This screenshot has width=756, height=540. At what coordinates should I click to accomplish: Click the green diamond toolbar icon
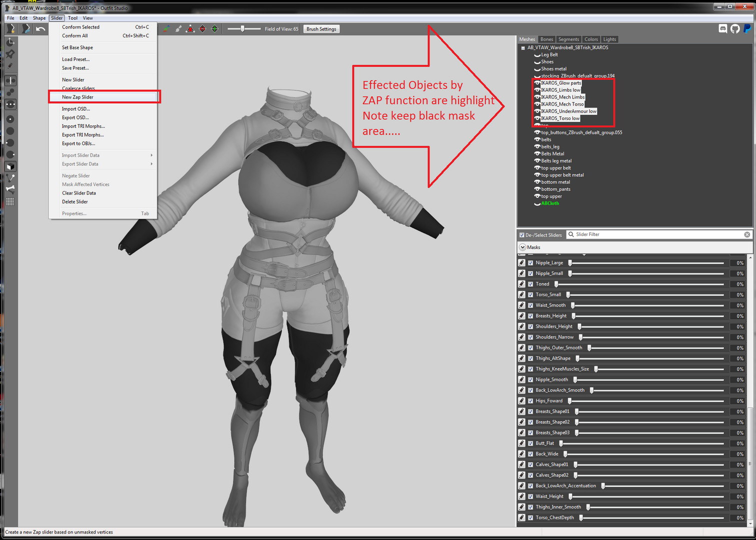coord(214,29)
